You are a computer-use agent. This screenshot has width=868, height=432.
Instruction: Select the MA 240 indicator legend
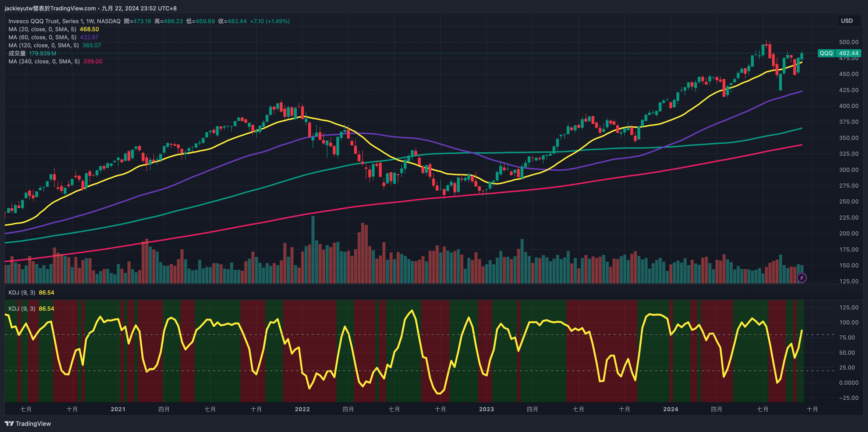tap(44, 61)
